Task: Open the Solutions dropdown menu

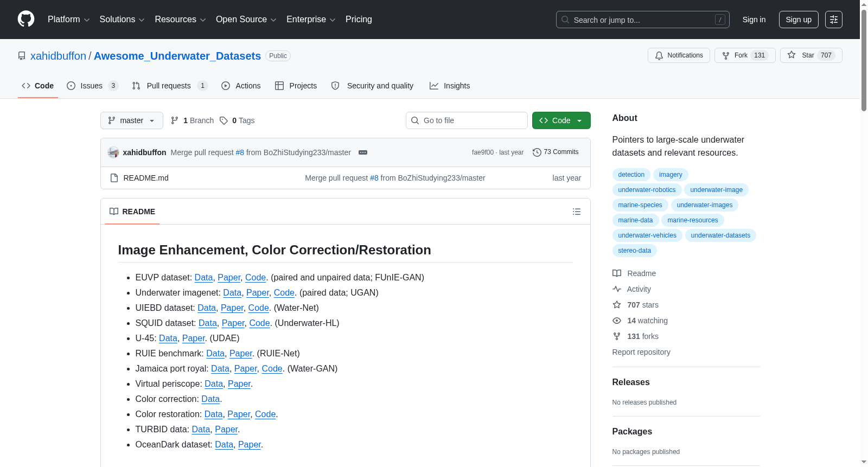Action: click(122, 20)
